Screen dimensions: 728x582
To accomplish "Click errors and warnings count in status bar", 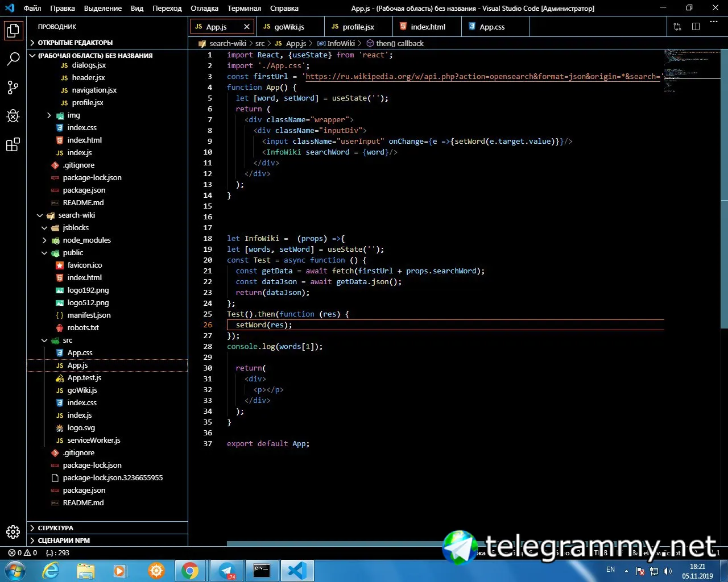I will pyautogui.click(x=23, y=552).
